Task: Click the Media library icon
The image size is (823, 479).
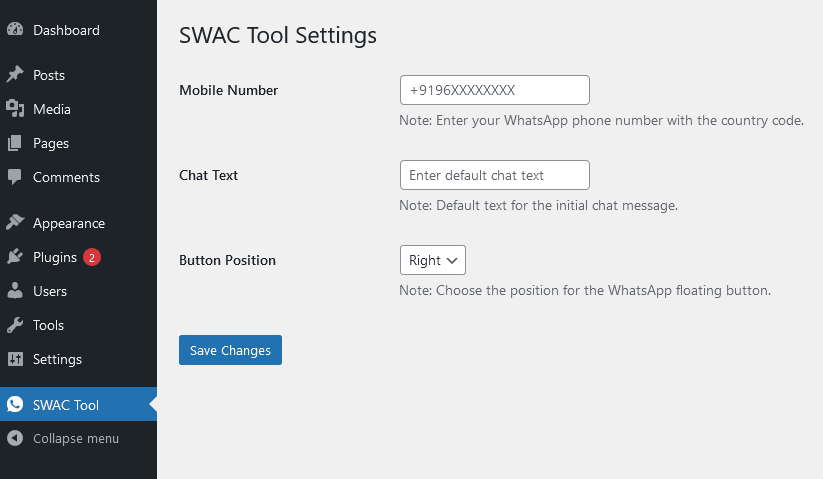Action: tap(15, 109)
